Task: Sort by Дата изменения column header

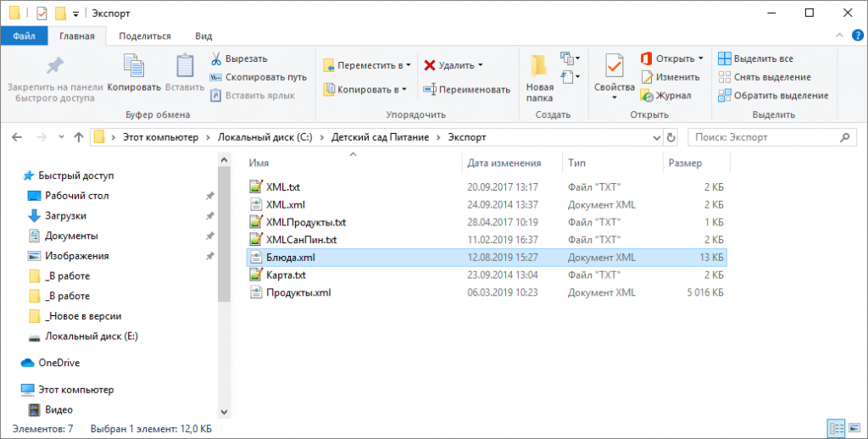Action: [504, 163]
